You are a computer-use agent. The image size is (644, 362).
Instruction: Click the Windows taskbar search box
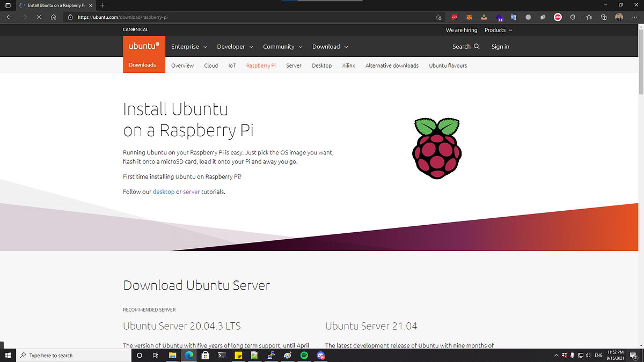(74, 355)
